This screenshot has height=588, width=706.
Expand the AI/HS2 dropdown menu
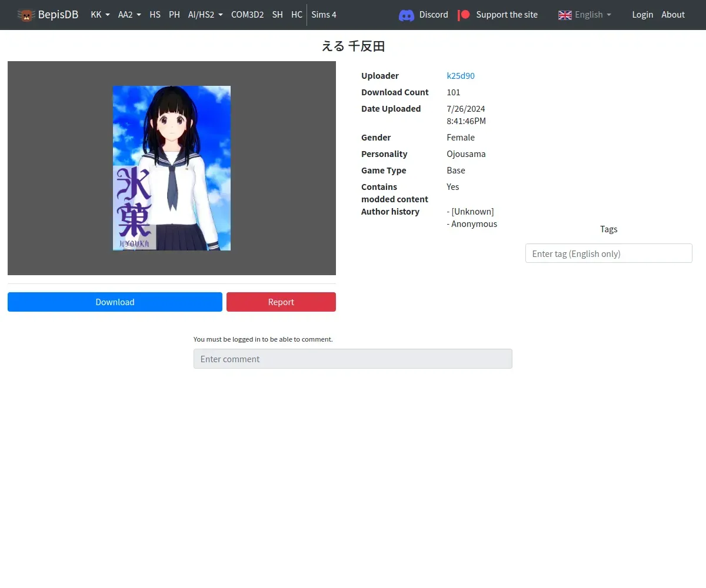(x=205, y=15)
